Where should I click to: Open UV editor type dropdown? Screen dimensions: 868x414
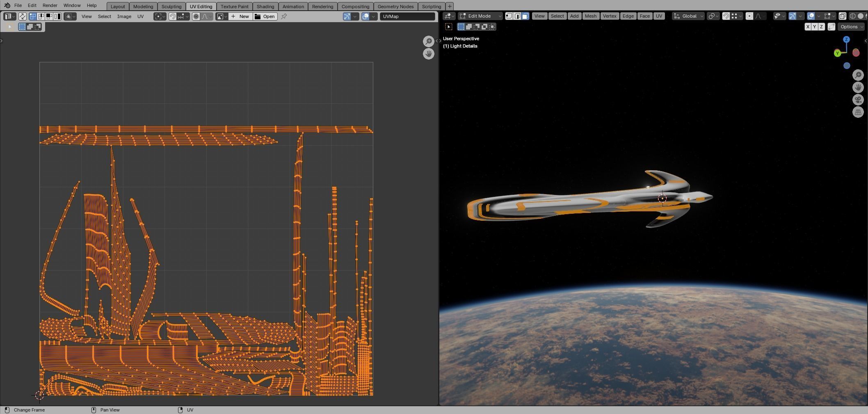(x=10, y=16)
